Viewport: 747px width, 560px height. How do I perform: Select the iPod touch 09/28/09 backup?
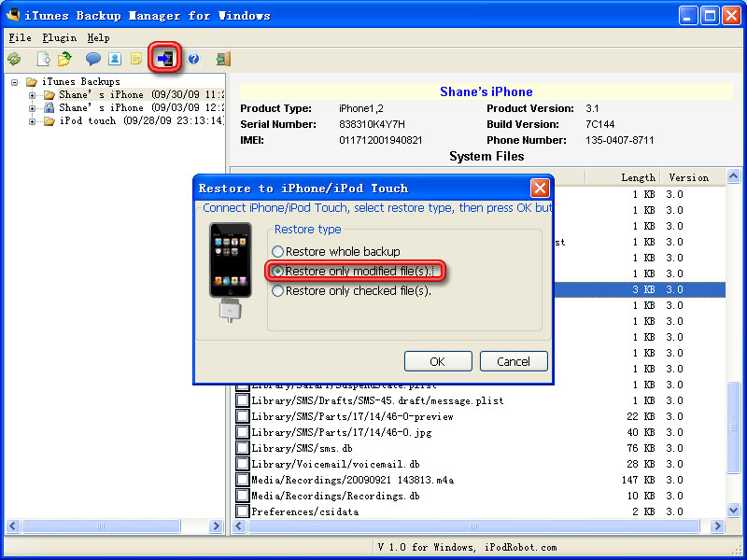142,120
